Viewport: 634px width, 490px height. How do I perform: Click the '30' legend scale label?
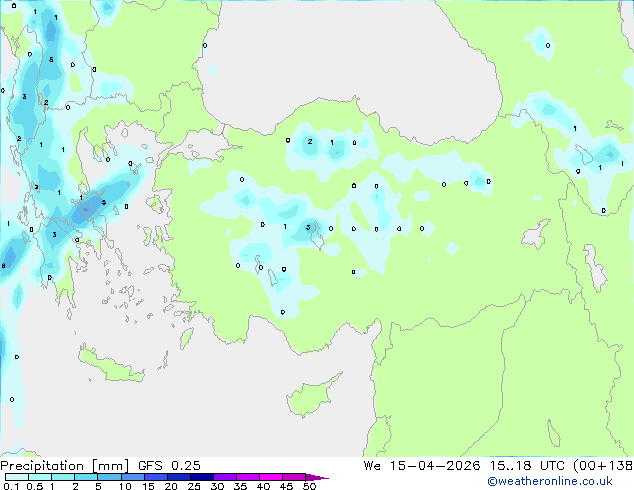pyautogui.click(x=217, y=486)
